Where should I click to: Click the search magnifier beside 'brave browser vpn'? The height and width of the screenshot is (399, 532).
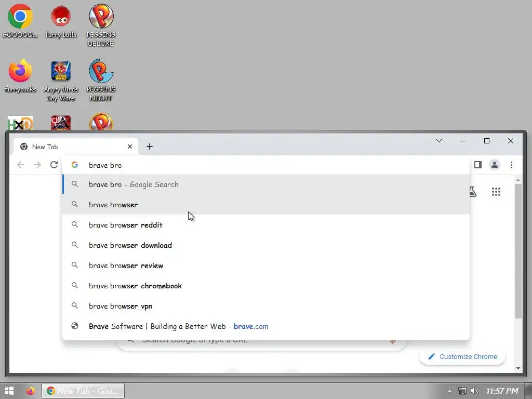(75, 305)
